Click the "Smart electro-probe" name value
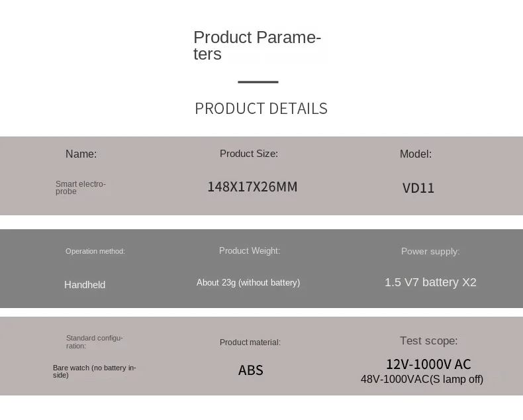 pos(80,187)
